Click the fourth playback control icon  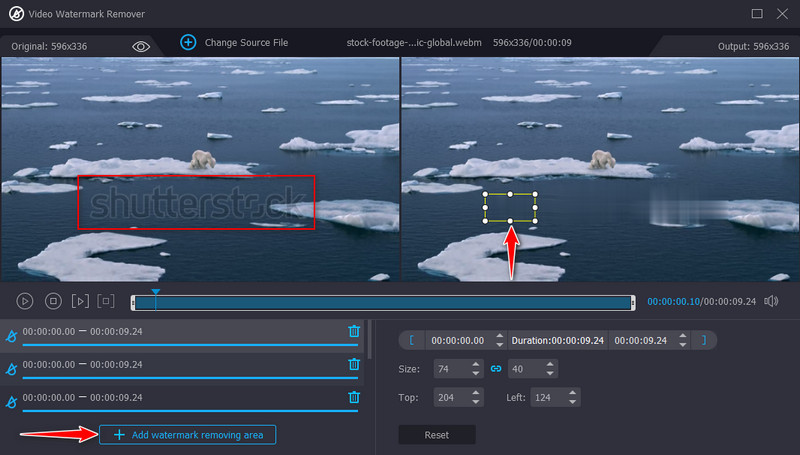[x=106, y=301]
